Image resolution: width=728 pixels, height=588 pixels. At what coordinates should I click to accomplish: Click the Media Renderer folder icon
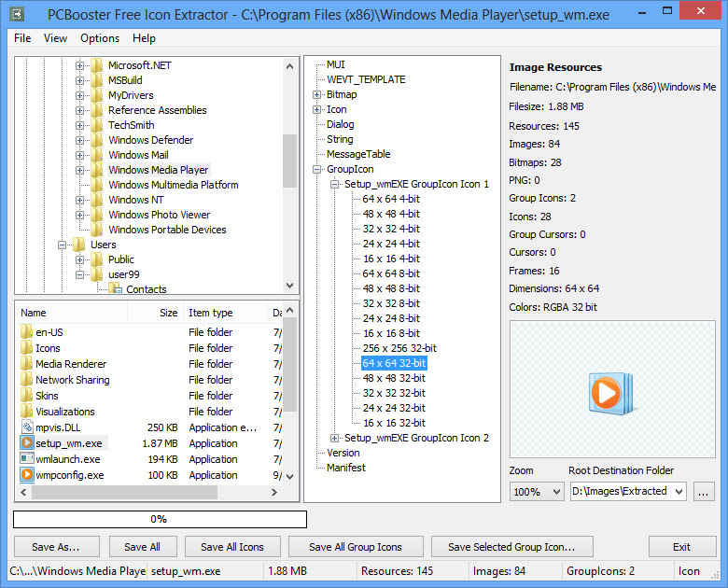(x=27, y=364)
